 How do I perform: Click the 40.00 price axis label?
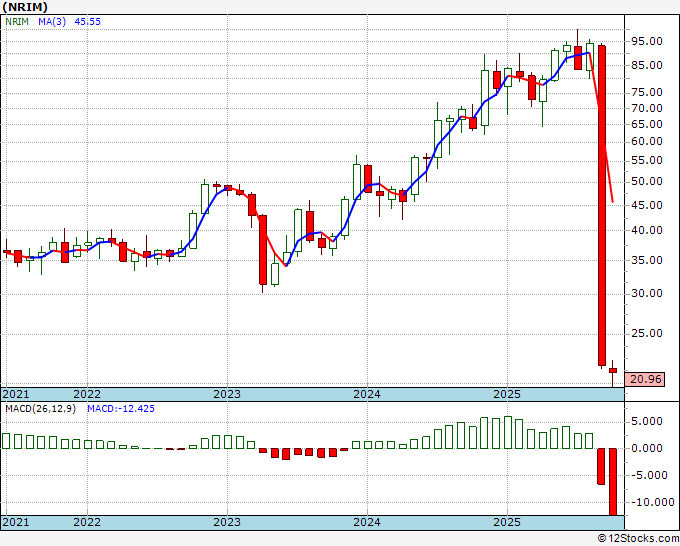647,231
